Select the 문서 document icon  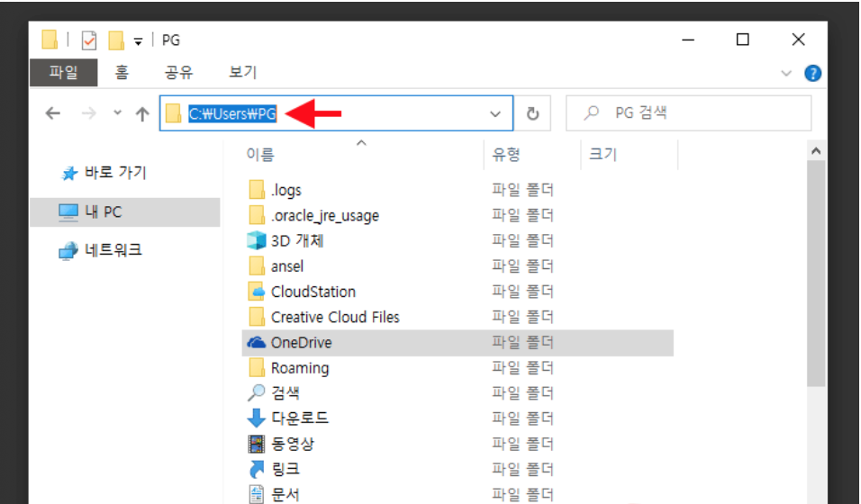(257, 494)
